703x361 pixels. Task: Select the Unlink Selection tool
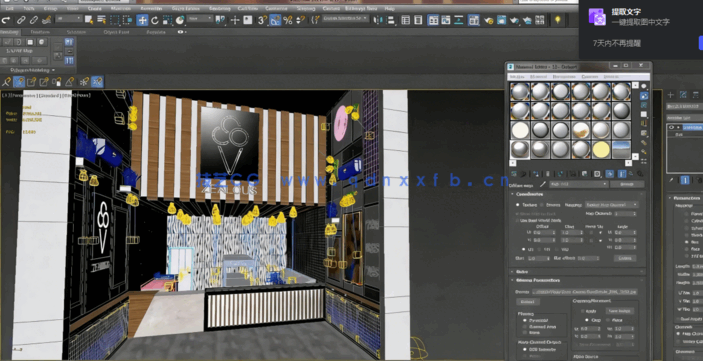click(34, 20)
